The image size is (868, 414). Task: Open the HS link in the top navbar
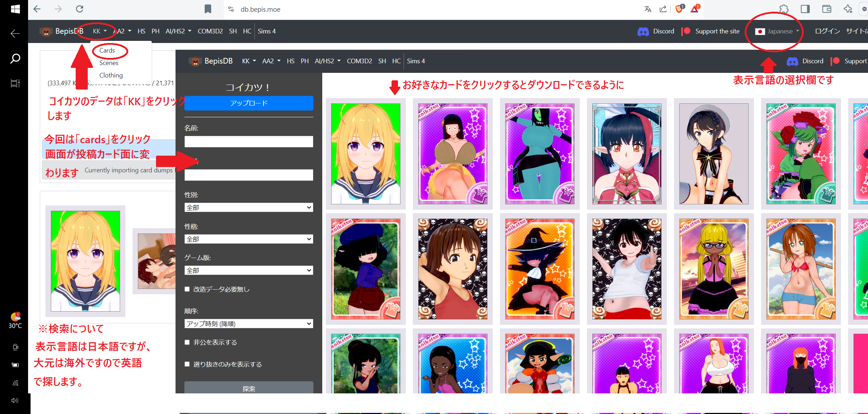141,31
